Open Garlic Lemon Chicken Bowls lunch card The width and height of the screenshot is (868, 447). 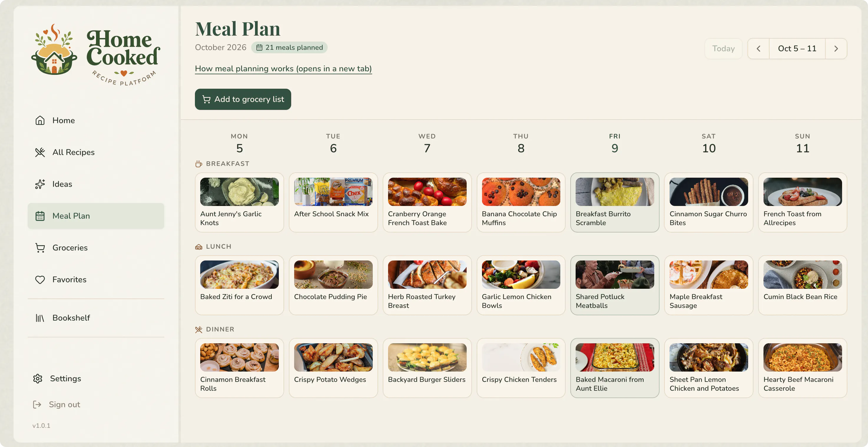coord(521,285)
